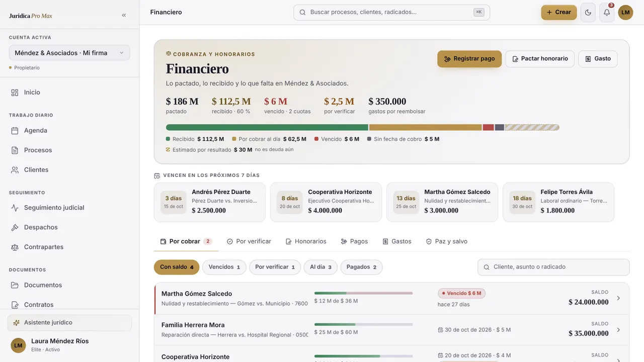Viewport: 644px width, 362px height.
Task: Filter by the Por verificar chip with count 1
Action: point(275,267)
